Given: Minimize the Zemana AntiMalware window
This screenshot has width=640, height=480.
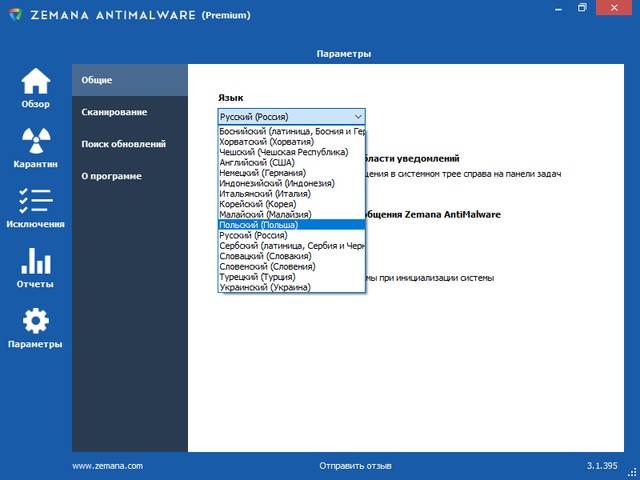Looking at the screenshot, I should [x=556, y=8].
